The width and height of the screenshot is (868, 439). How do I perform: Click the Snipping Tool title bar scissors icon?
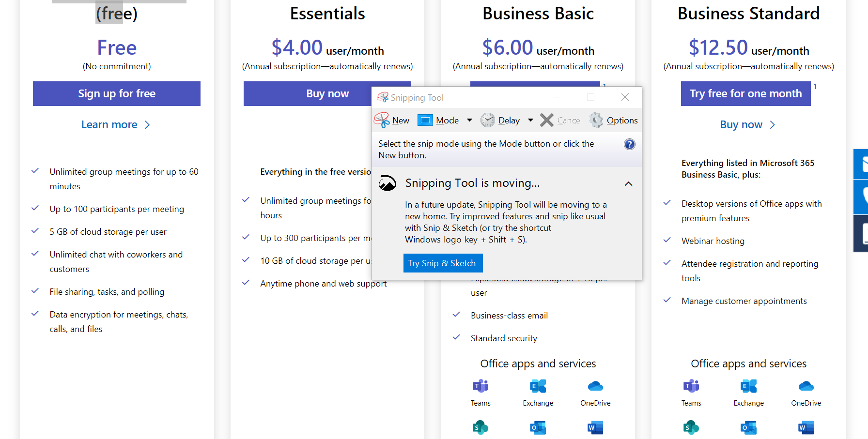(x=383, y=97)
